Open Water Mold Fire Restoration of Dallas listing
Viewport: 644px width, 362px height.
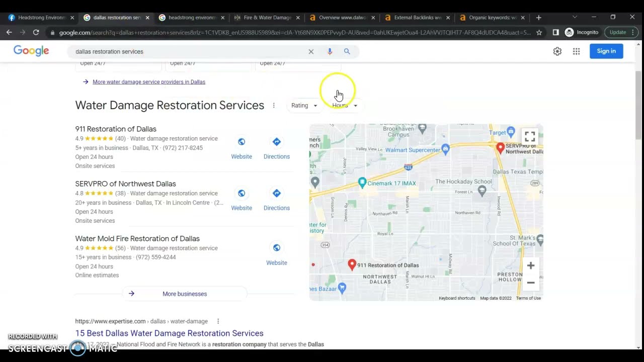(137, 239)
